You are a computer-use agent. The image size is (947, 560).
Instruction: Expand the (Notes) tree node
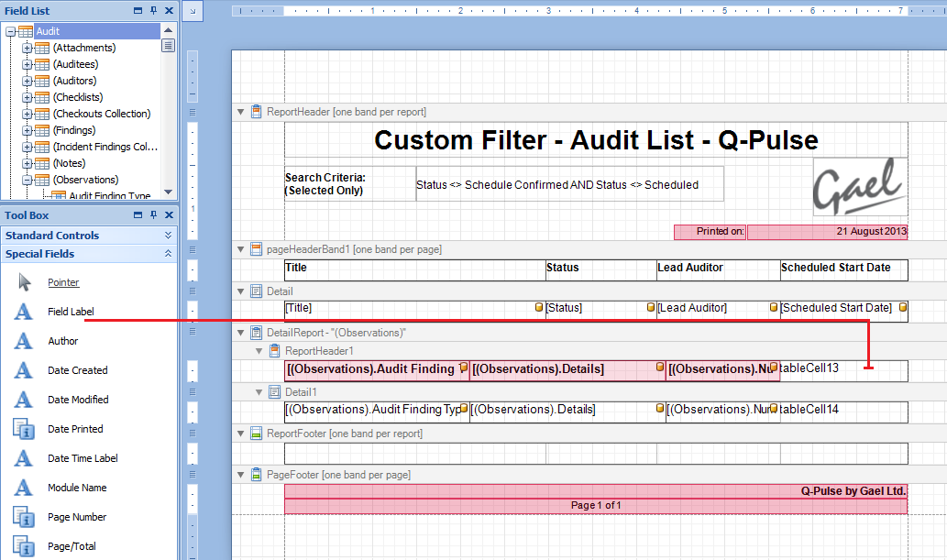click(x=28, y=163)
